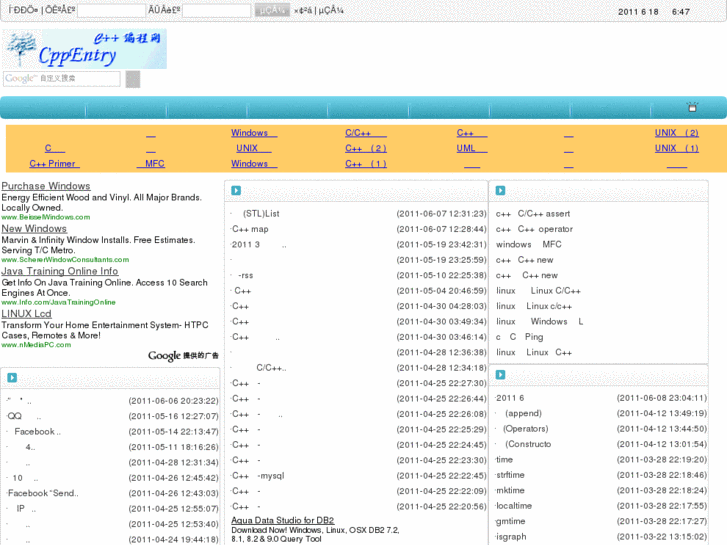Open the New Windows ad link
This screenshot has width=727, height=545.
34,229
